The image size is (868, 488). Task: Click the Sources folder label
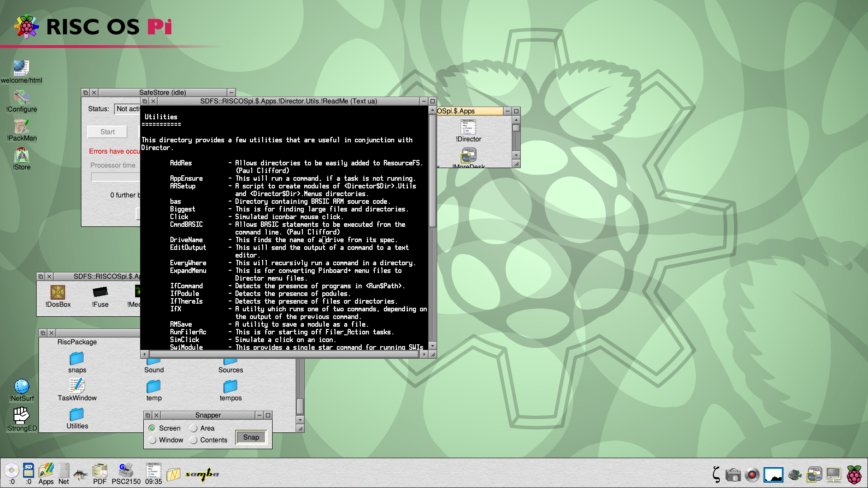231,370
